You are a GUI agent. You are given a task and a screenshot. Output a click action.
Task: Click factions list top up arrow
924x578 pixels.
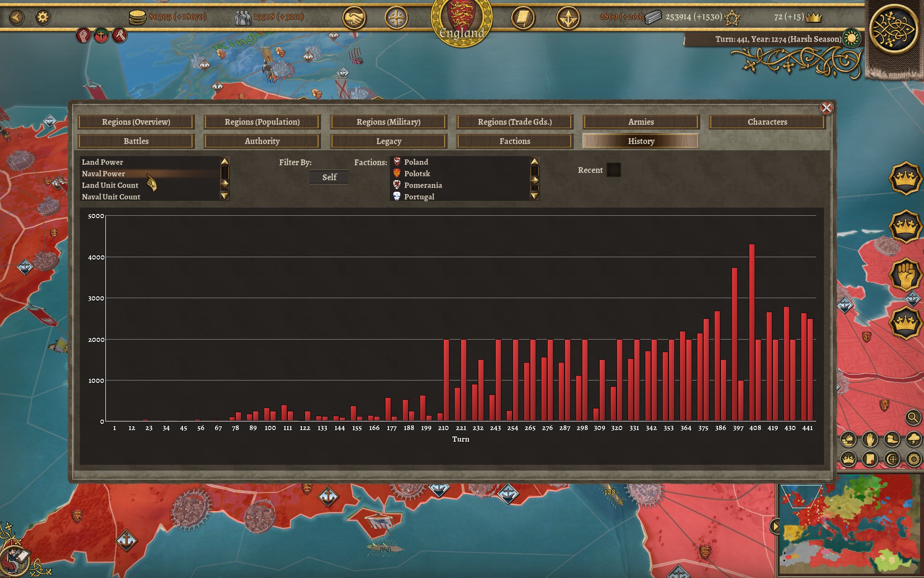coord(534,161)
